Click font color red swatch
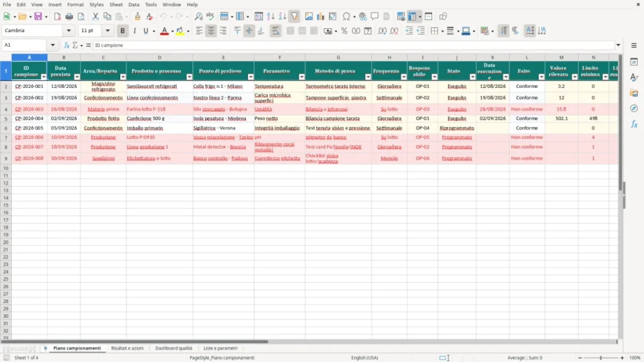The height and width of the screenshot is (362, 644). pos(164,31)
